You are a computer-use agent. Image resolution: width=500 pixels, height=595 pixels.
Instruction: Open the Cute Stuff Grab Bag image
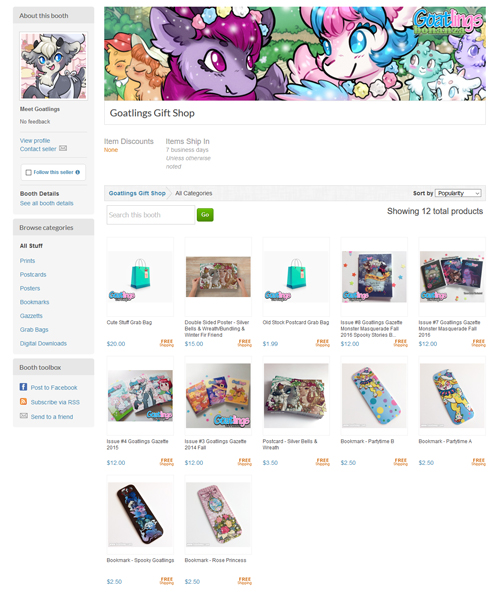coord(140,277)
